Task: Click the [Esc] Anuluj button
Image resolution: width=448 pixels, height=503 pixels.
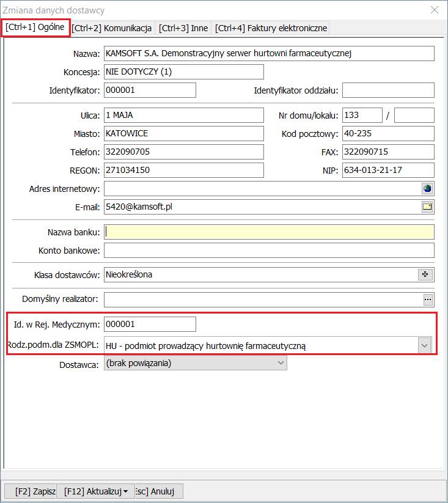Action: 159,491
